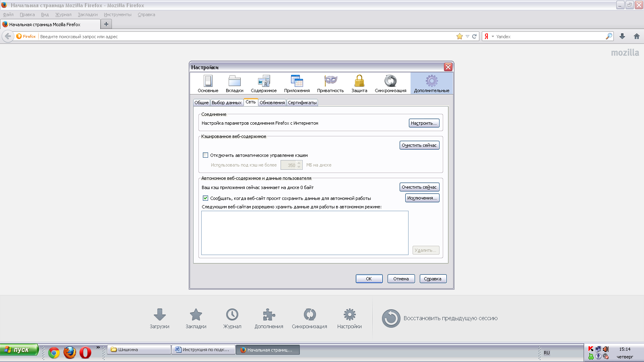Open the Журнал menu in menu bar

63,14
